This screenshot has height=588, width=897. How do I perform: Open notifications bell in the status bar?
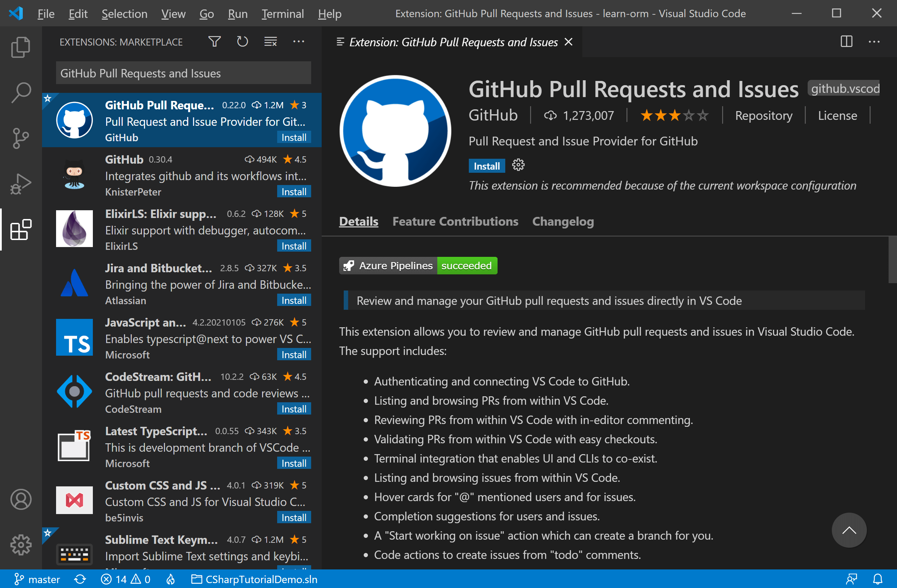[878, 579]
